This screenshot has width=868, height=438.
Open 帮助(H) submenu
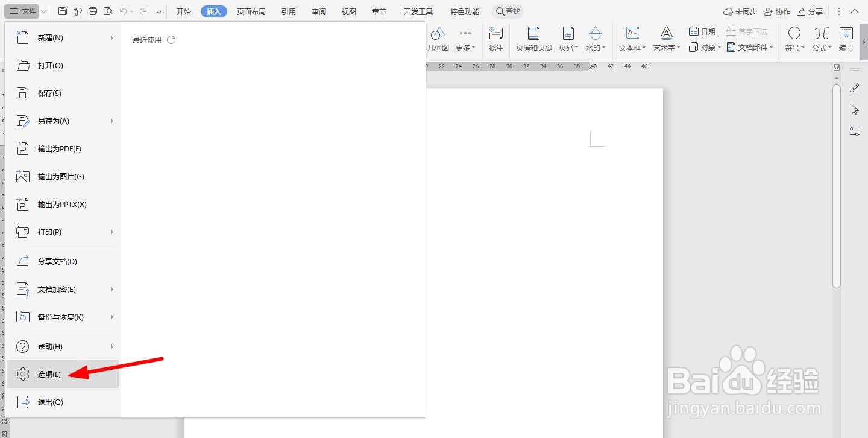point(63,346)
